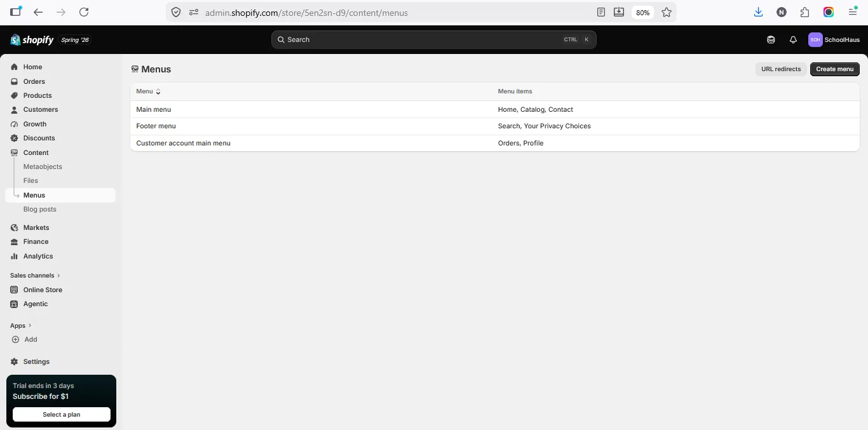Click "Home, Catalog, Contact" cell

point(536,109)
